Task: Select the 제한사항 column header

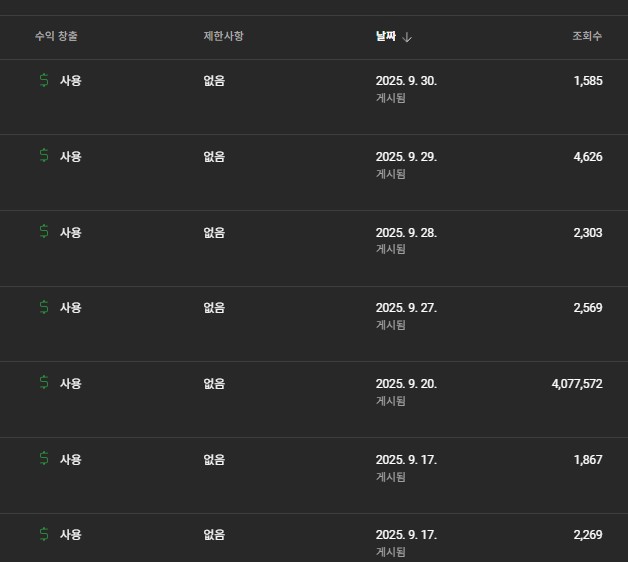Action: pyautogui.click(x=223, y=36)
